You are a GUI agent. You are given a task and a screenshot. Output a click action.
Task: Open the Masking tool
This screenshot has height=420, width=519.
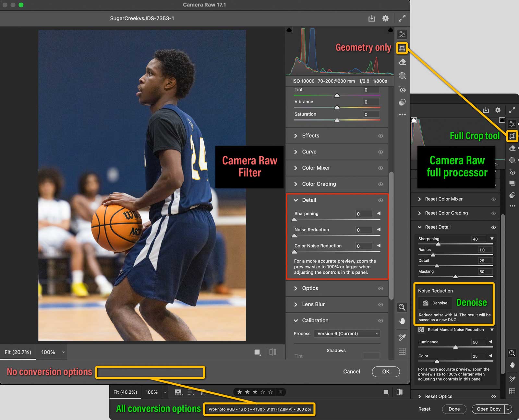(402, 76)
